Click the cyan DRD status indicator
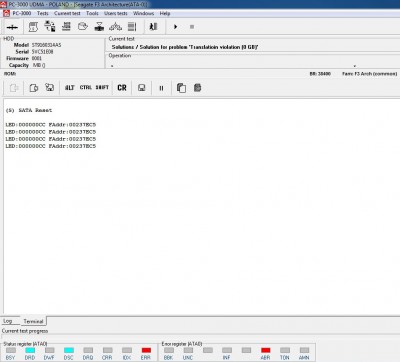This screenshot has height=362, width=400. point(30,350)
